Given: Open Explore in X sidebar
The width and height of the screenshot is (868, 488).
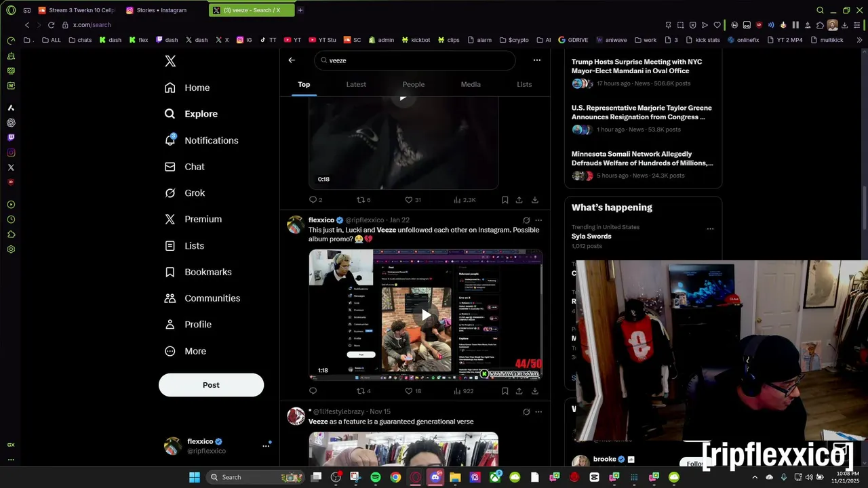Looking at the screenshot, I should 191,114.
